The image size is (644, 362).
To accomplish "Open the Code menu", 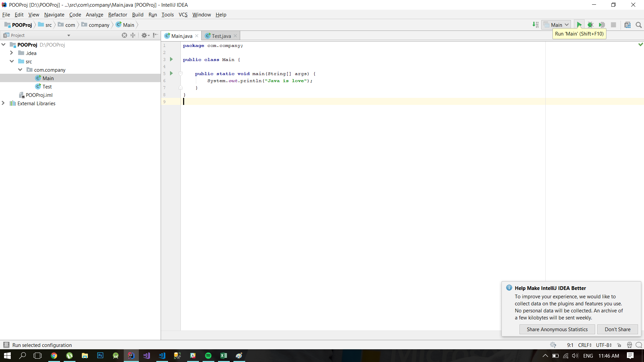I will 75,14.
